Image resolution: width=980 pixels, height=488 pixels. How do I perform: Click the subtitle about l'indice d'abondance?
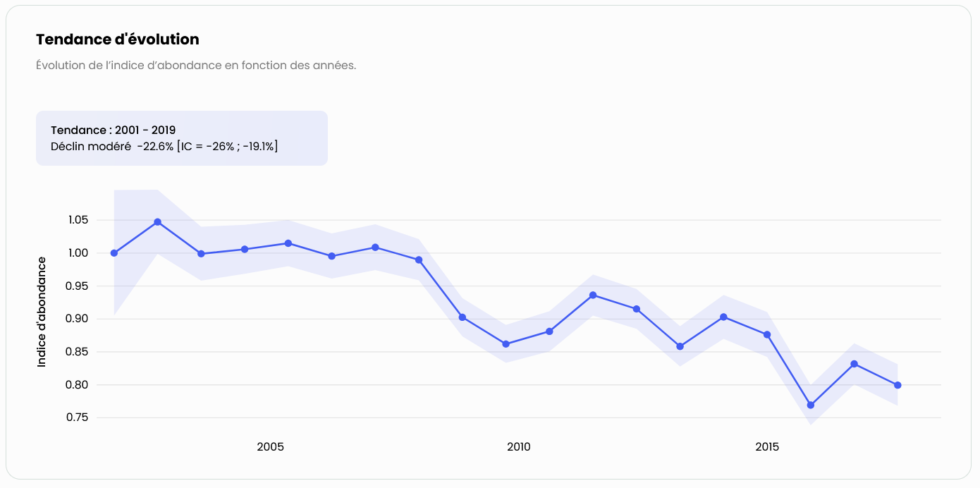coord(196,66)
